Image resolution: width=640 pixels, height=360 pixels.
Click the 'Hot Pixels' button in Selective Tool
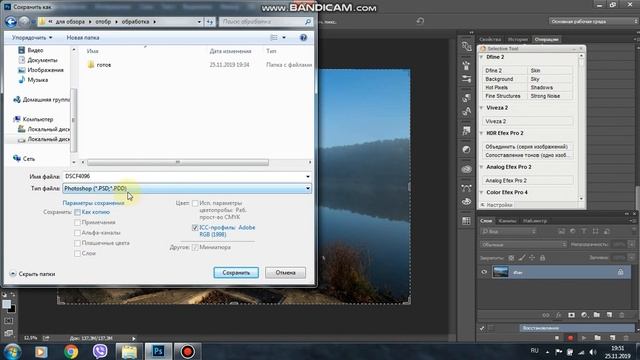coord(505,87)
